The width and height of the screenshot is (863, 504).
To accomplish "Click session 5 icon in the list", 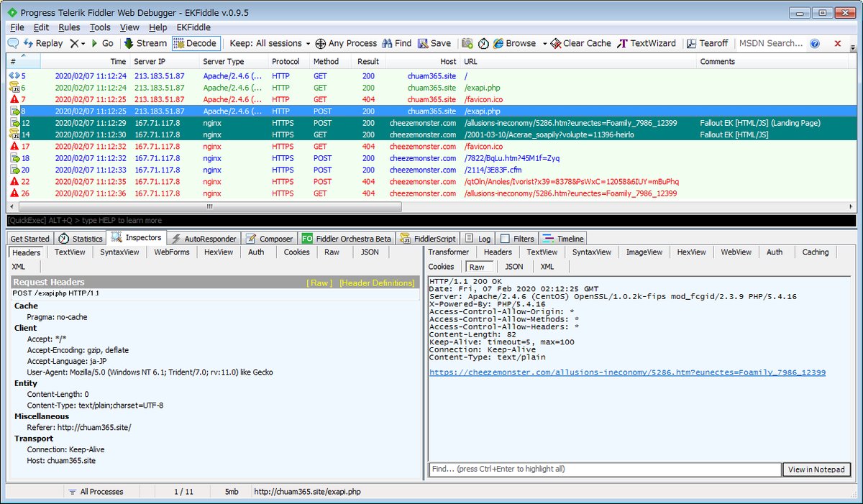I will coord(14,75).
